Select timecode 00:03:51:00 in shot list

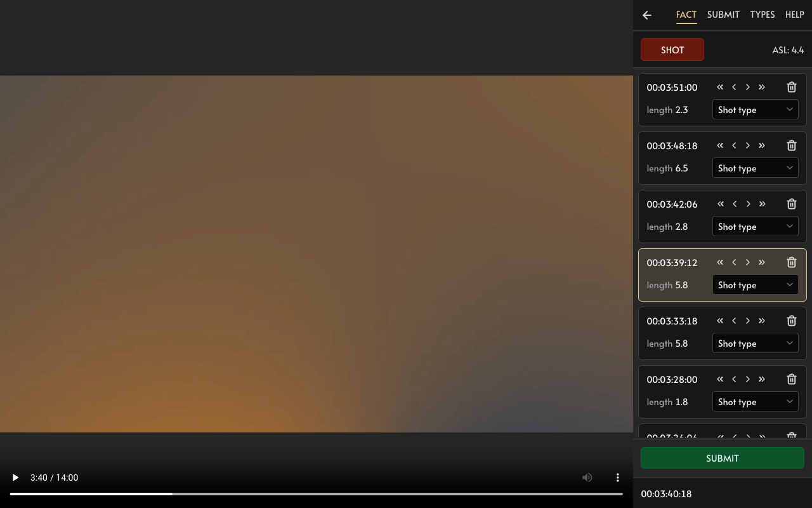672,87
